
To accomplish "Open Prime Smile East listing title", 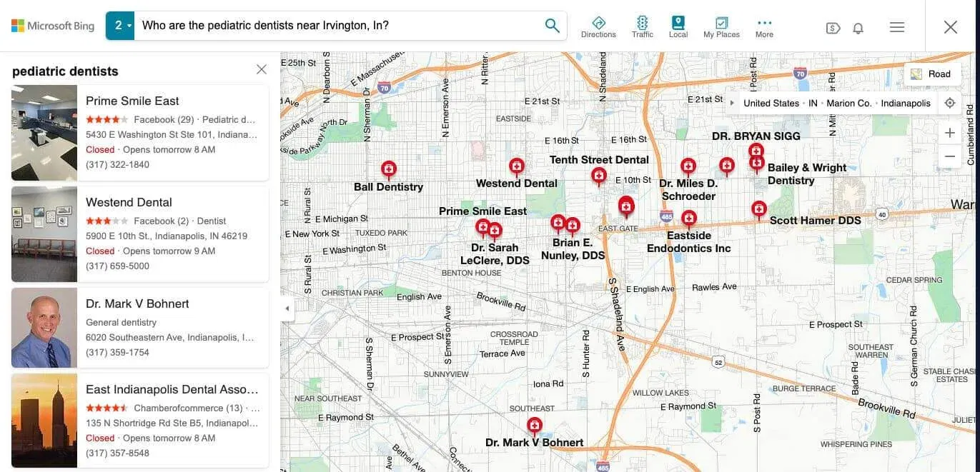I will point(132,101).
